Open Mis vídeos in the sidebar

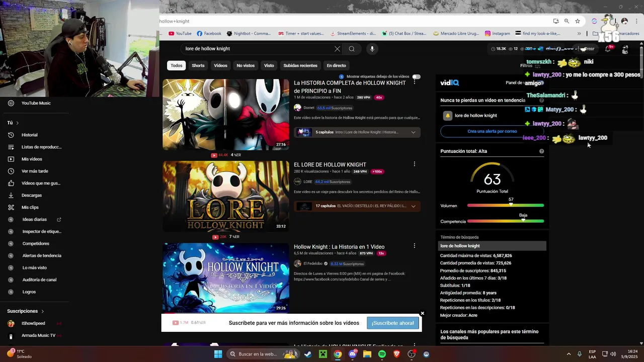pos(31,159)
